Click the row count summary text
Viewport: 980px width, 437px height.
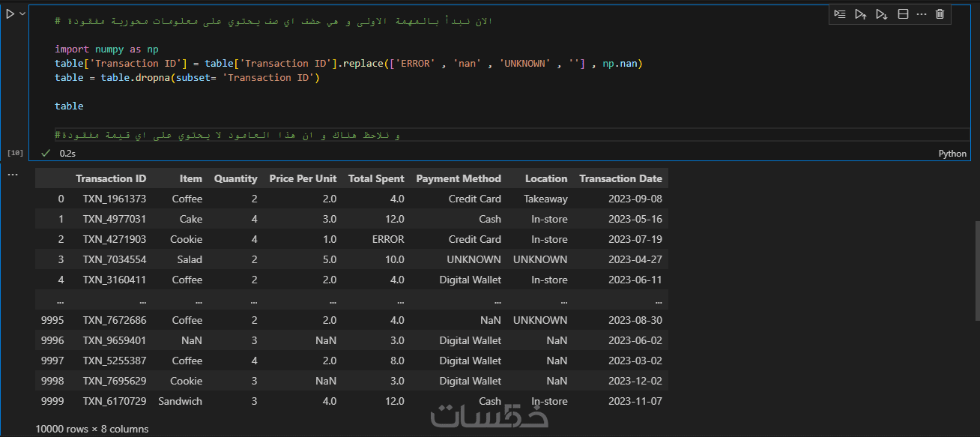92,430
